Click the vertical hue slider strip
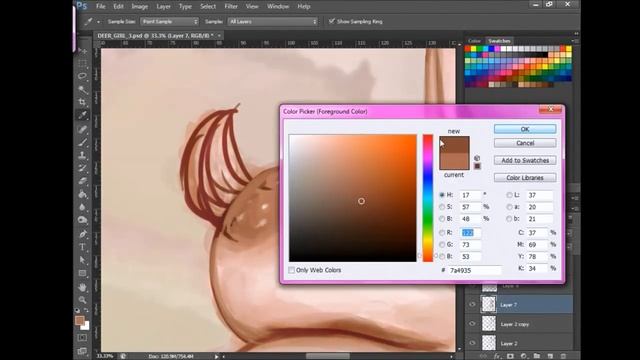 tap(427, 198)
